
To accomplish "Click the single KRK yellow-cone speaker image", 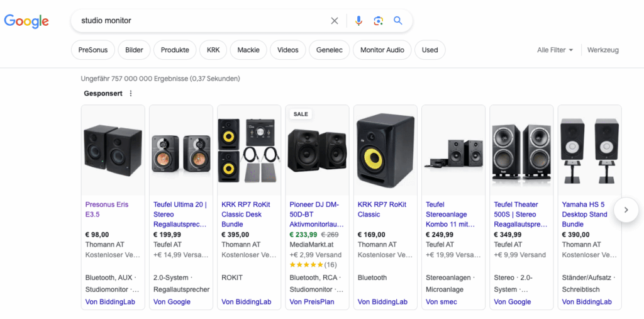I will pos(386,150).
